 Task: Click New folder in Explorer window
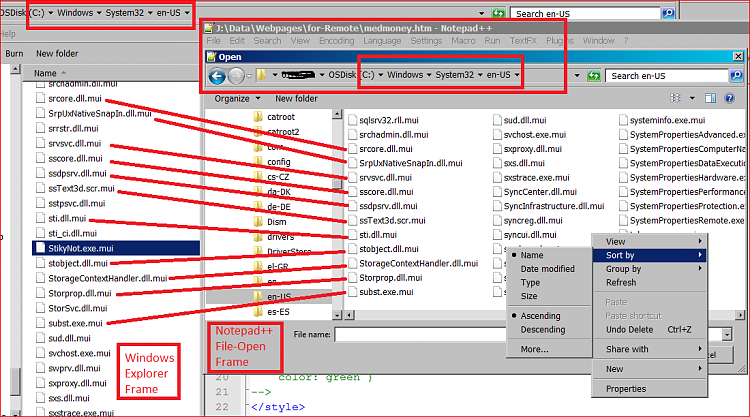(x=57, y=54)
